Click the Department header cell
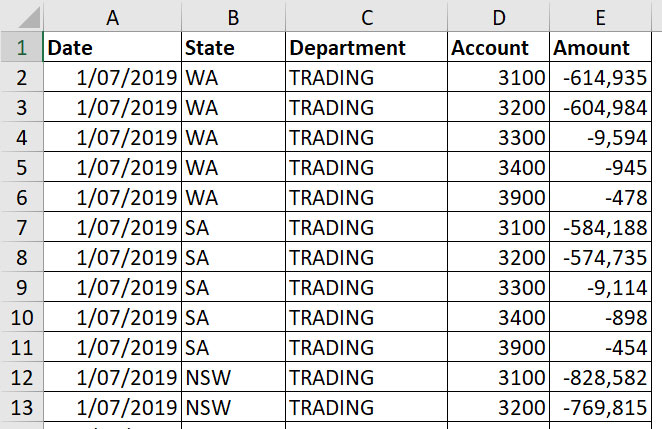This screenshot has width=662, height=429. click(x=366, y=47)
